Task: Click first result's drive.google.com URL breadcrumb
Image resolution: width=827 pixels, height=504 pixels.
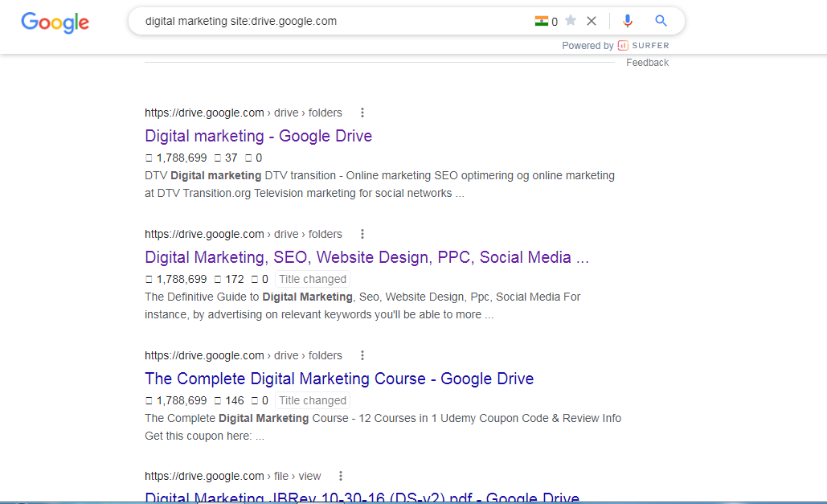Action: coord(244,113)
